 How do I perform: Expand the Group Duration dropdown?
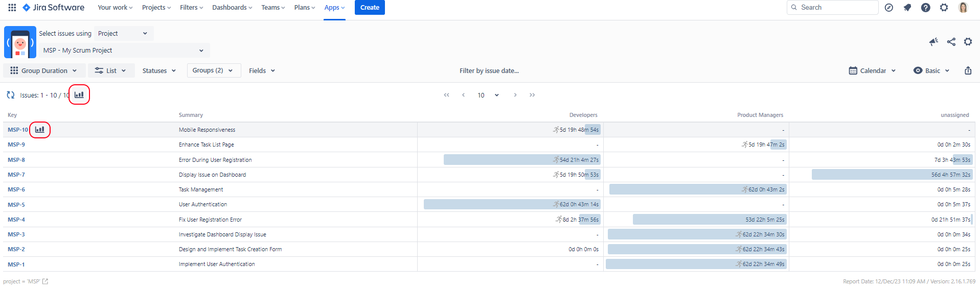click(43, 70)
